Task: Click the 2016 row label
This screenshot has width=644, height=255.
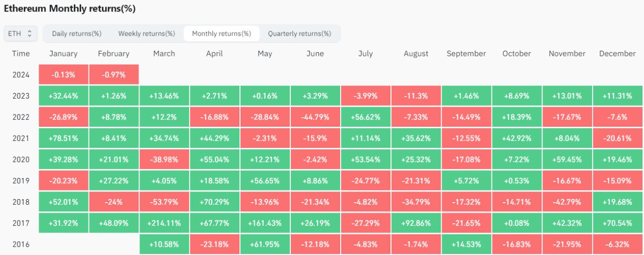Action: 21,244
